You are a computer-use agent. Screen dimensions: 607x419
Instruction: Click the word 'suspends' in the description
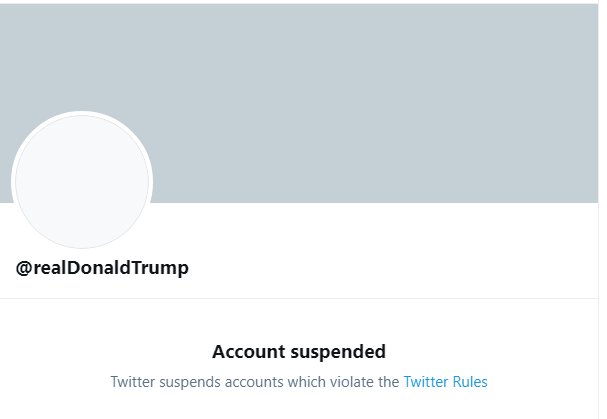(190, 383)
